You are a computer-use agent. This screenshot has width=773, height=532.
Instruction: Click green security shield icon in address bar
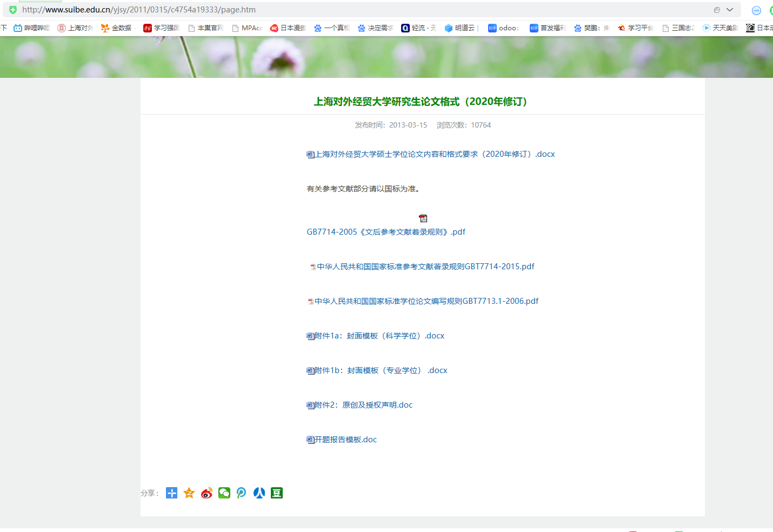[13, 10]
